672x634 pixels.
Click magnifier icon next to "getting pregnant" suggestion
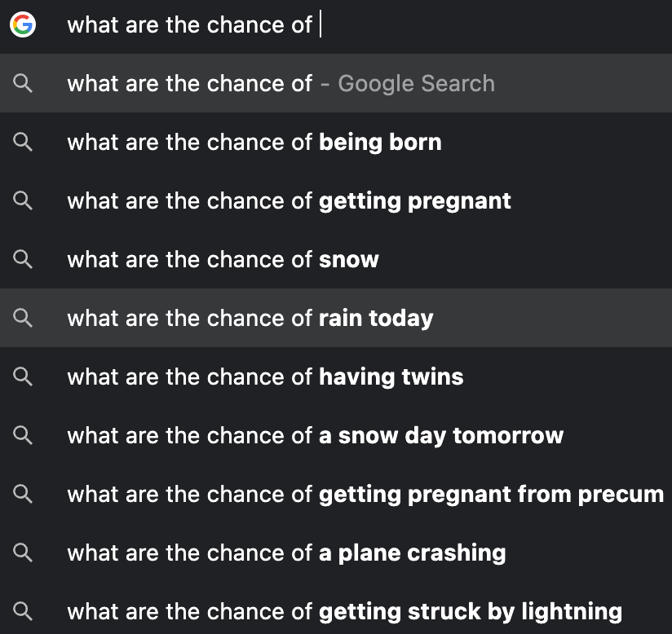click(x=23, y=200)
